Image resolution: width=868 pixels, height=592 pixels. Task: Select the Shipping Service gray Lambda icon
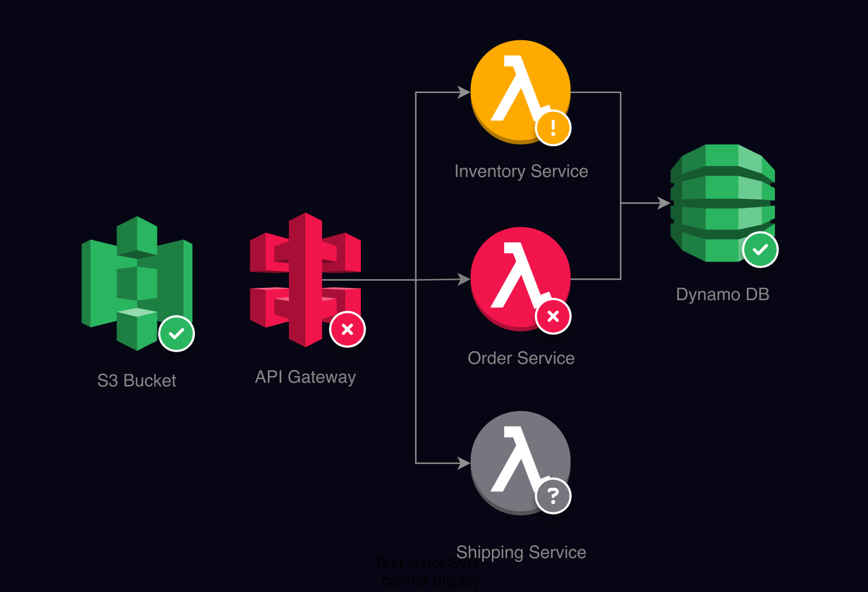pyautogui.click(x=521, y=463)
